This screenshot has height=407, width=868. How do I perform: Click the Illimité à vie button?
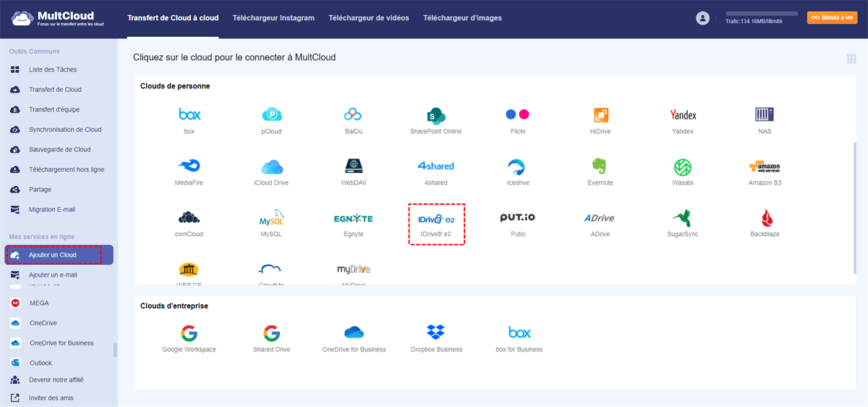pos(832,17)
